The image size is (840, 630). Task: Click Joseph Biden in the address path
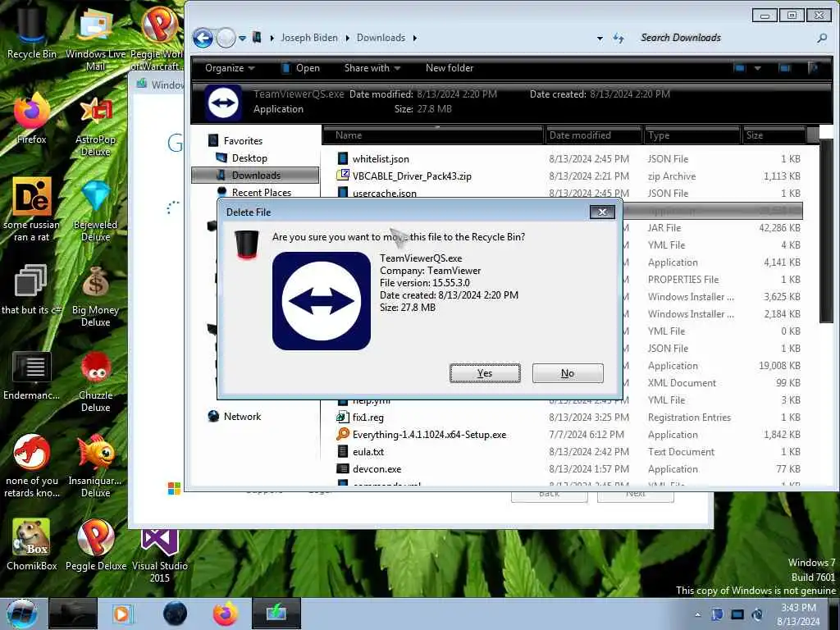[309, 38]
